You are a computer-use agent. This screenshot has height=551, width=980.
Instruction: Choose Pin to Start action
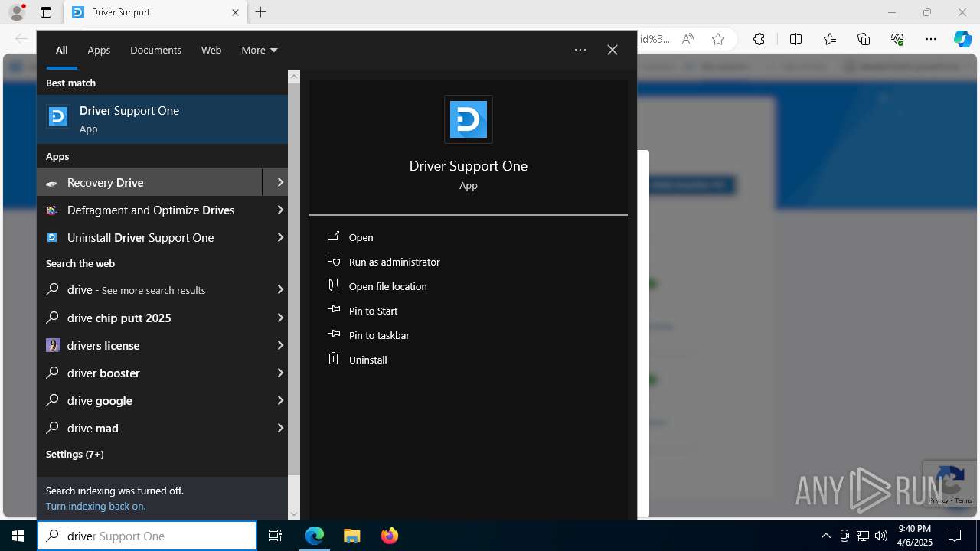point(374,311)
